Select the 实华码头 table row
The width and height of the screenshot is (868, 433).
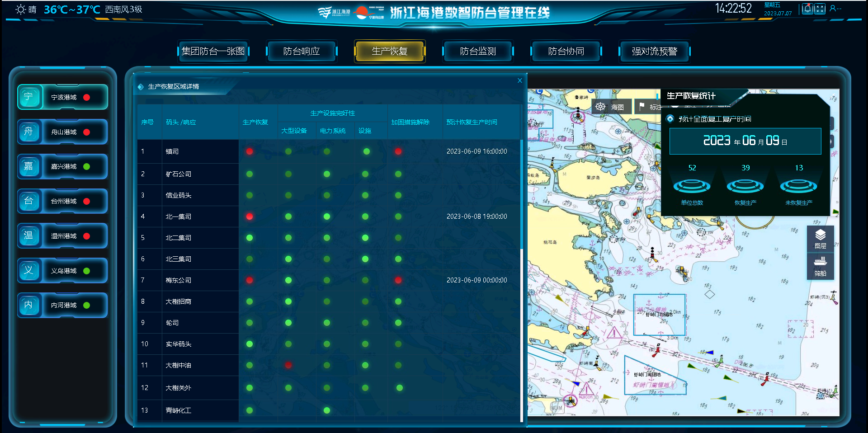(329, 344)
